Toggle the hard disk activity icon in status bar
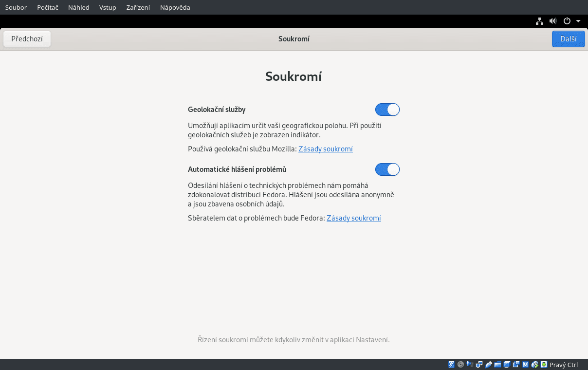 tap(451, 364)
